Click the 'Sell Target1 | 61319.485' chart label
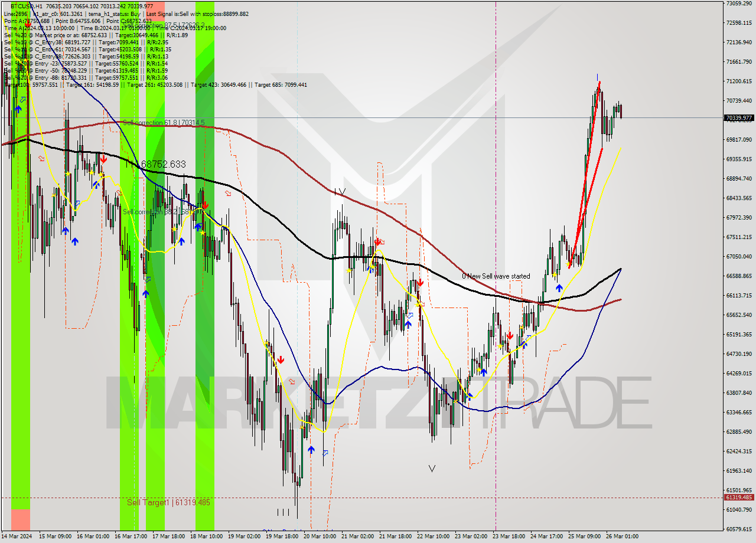 pyautogui.click(x=168, y=502)
